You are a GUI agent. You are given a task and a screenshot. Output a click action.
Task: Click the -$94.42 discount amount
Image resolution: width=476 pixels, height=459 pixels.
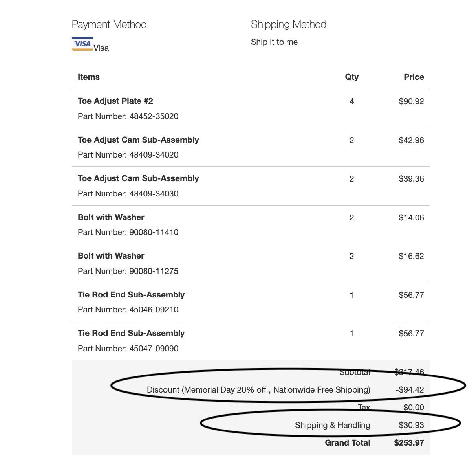[410, 390]
